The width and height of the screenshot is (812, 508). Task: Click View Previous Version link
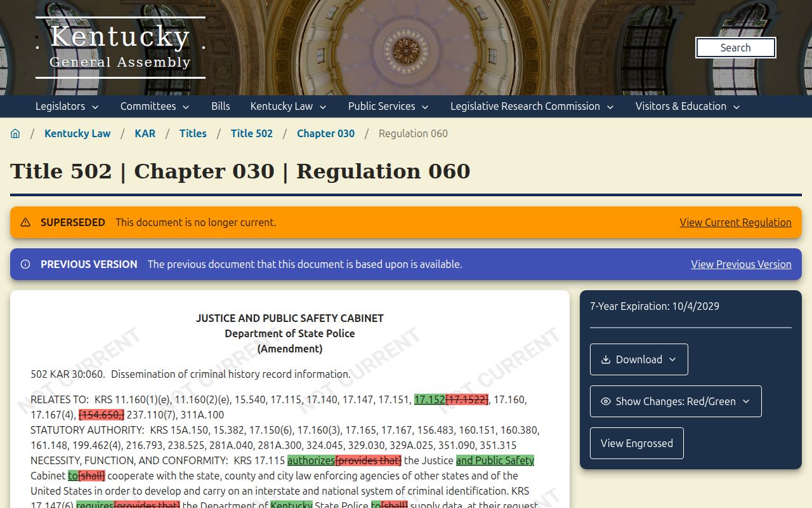pos(742,264)
